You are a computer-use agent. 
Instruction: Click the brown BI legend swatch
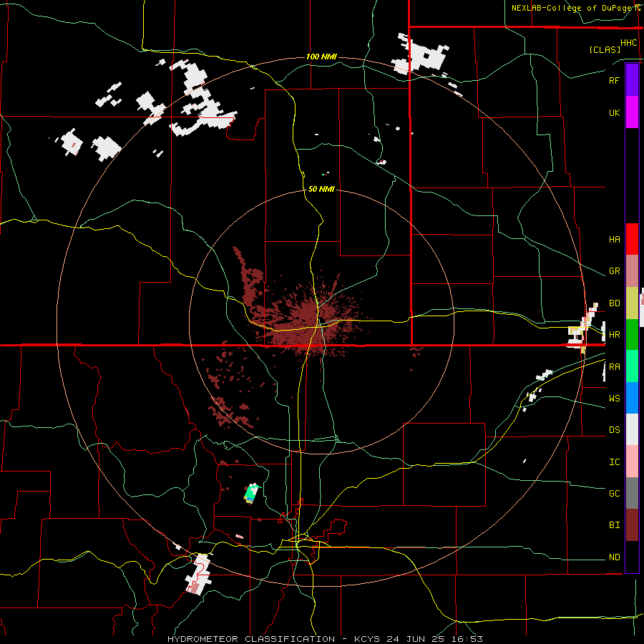[632, 525]
